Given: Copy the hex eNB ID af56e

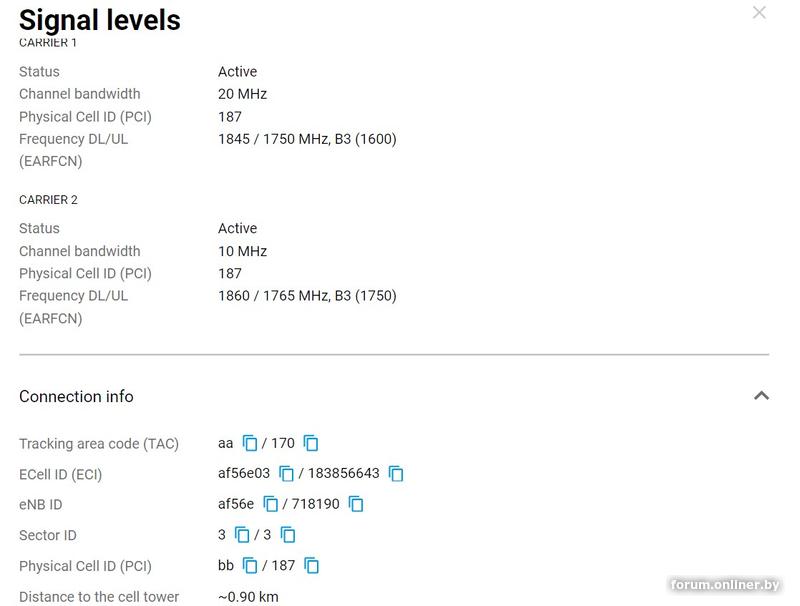Looking at the screenshot, I should (270, 504).
